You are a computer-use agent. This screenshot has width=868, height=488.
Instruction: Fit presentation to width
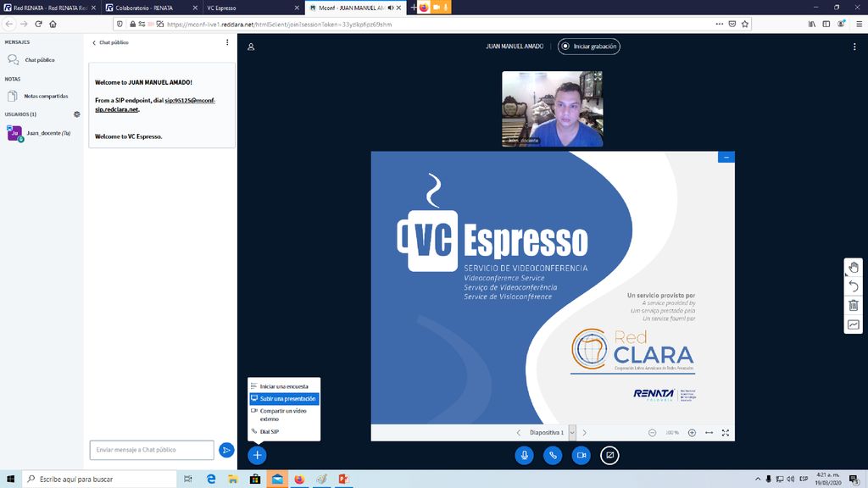[709, 433]
